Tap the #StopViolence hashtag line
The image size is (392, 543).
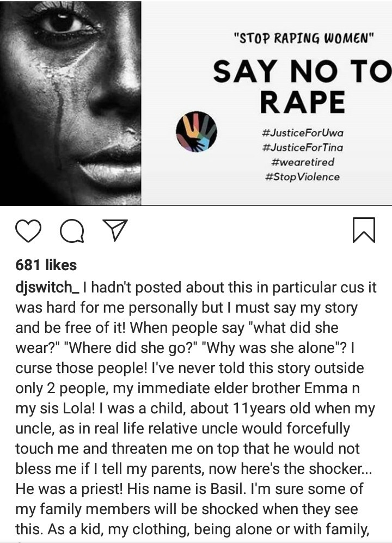(x=302, y=177)
